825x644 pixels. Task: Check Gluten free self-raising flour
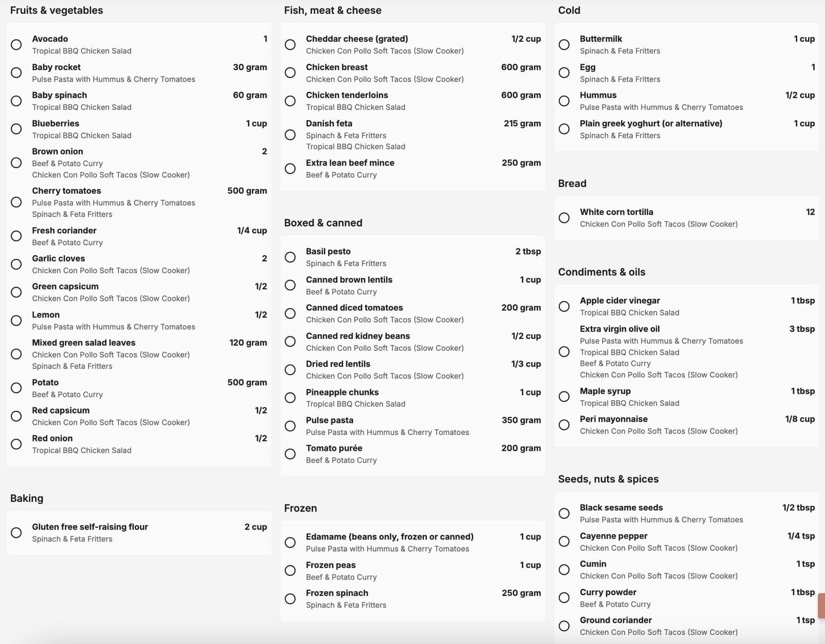16,532
